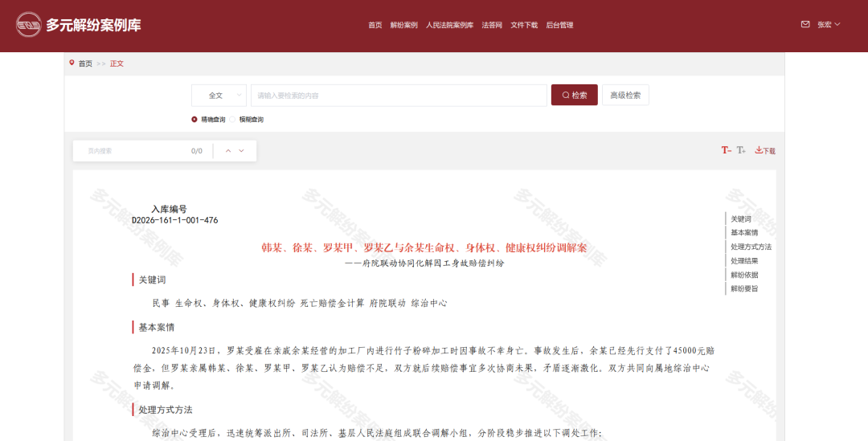This screenshot has height=441, width=868.
Task: Open 后台管理 navigation item
Action: pyautogui.click(x=559, y=25)
